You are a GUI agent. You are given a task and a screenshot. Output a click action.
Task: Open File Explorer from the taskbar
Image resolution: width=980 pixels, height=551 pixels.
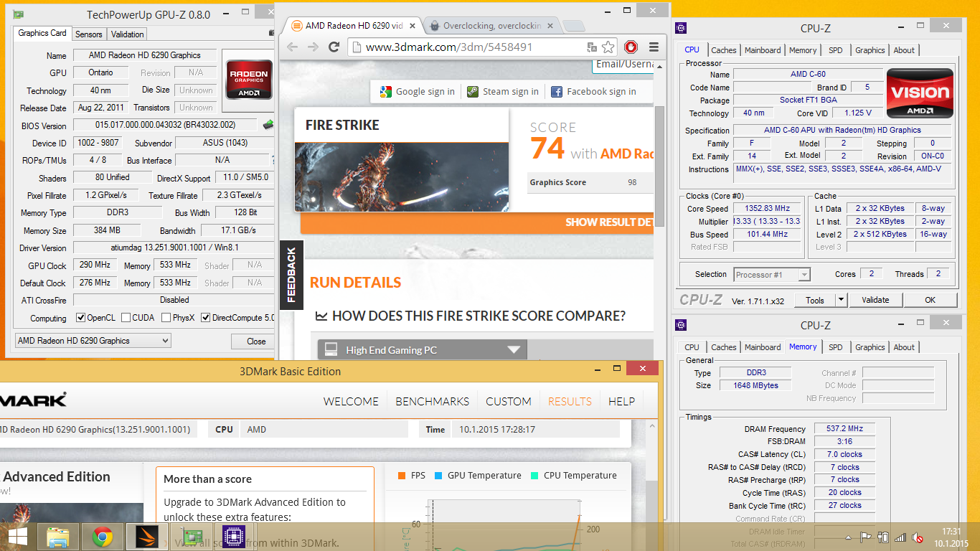click(59, 537)
